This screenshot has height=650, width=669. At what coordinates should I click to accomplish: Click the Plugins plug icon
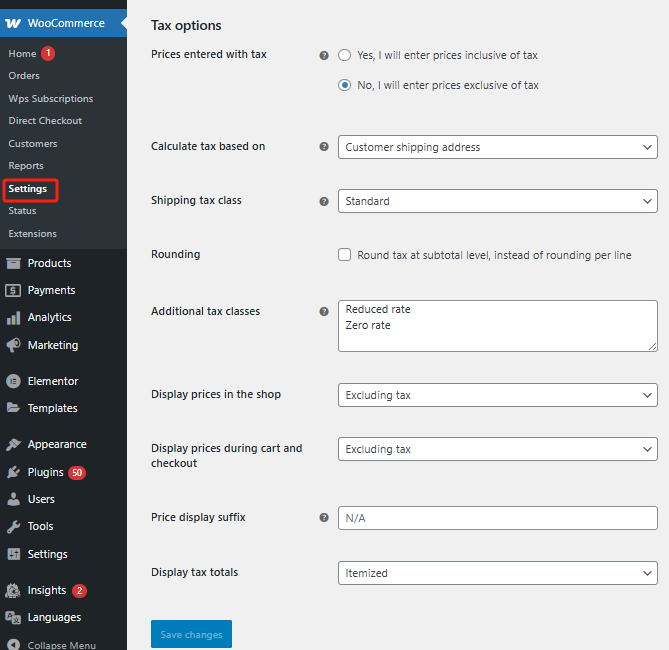[13, 472]
